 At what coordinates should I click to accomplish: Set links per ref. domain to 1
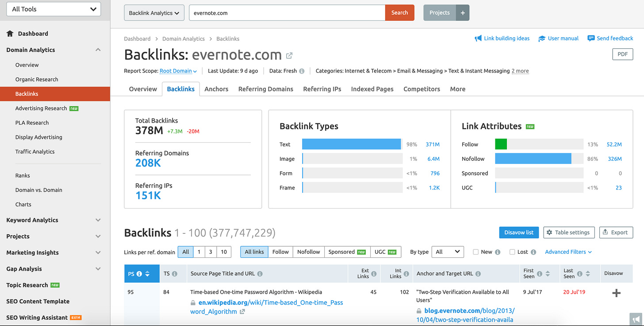tap(199, 252)
